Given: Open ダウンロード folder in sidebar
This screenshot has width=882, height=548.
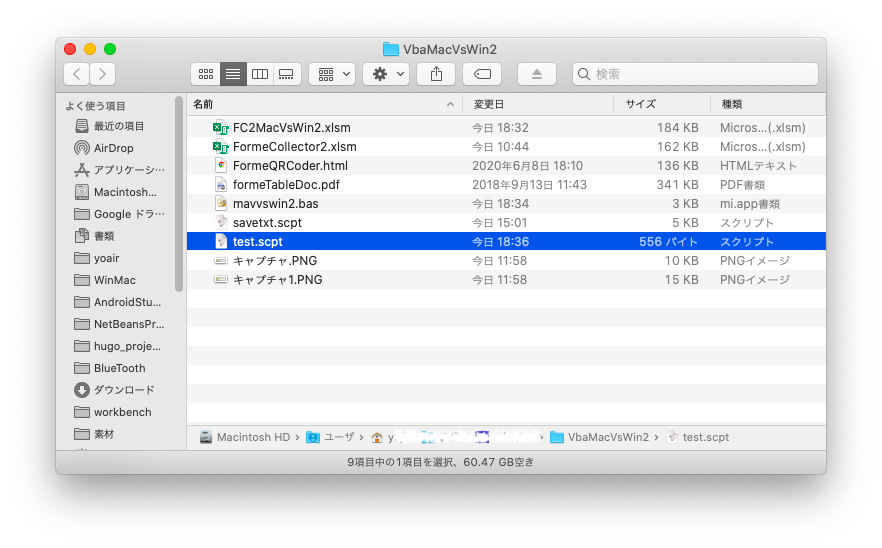Looking at the screenshot, I should (x=123, y=390).
